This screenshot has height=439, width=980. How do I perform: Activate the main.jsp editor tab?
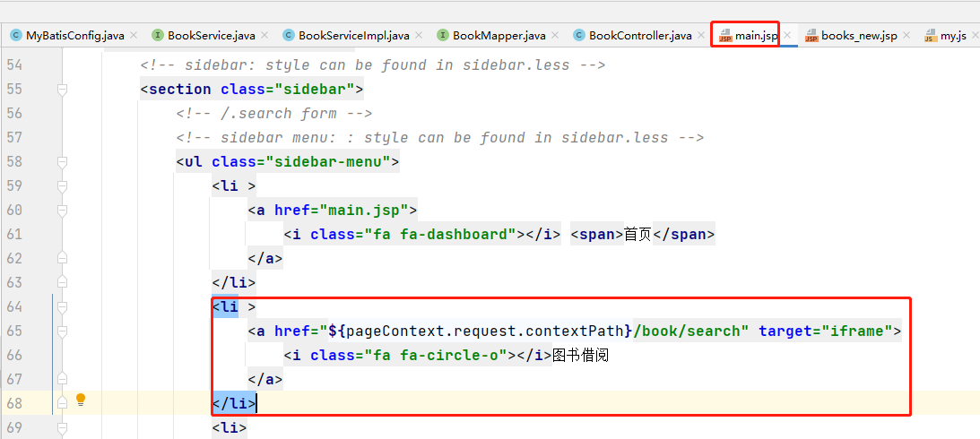click(756, 36)
